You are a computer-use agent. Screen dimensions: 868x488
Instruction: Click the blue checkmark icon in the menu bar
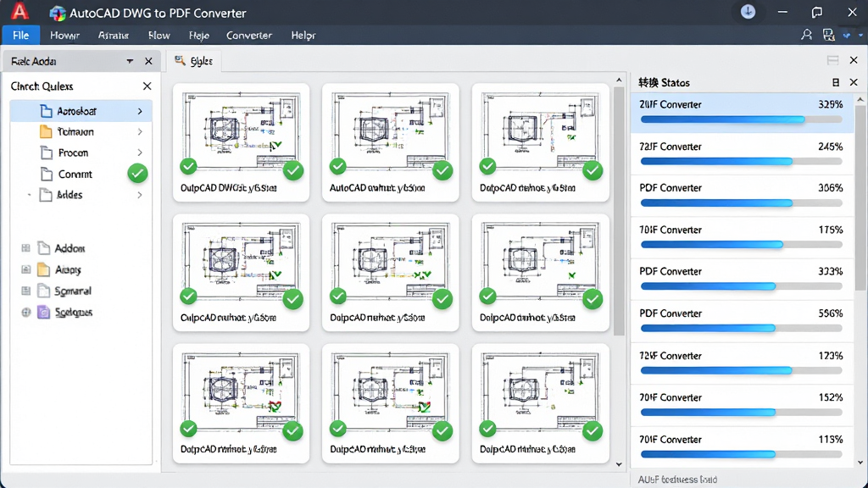click(x=847, y=36)
